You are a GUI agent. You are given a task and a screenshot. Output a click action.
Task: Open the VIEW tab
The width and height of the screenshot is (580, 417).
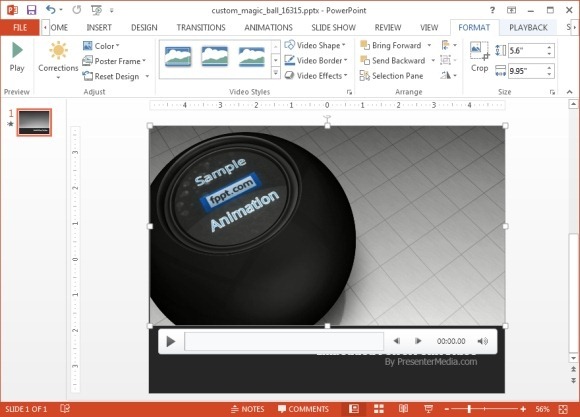(x=429, y=28)
